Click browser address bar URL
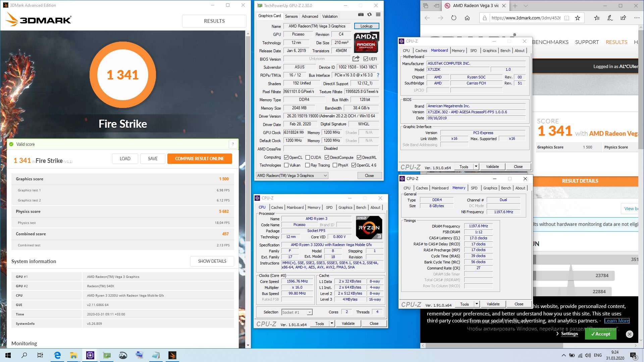The width and height of the screenshot is (644, 362). 525,18
